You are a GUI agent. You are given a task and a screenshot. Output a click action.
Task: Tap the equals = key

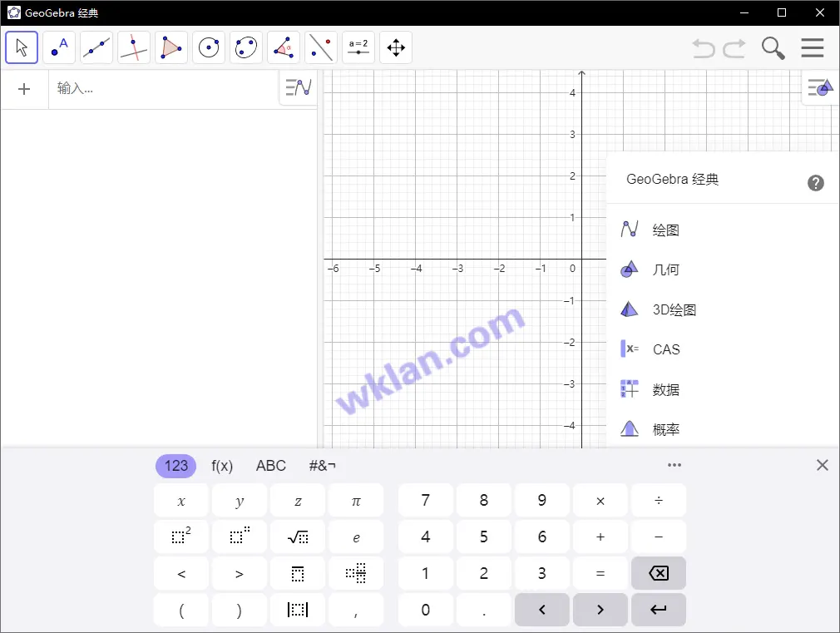coord(600,573)
